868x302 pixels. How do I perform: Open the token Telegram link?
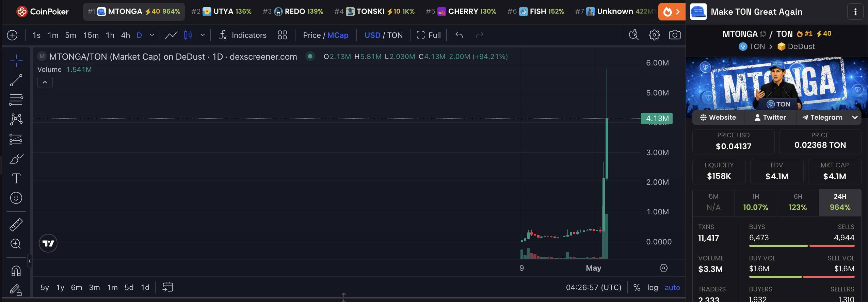tap(822, 118)
